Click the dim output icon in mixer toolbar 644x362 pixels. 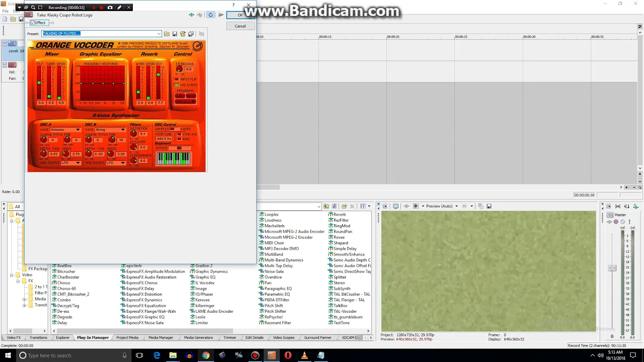coord(627,207)
